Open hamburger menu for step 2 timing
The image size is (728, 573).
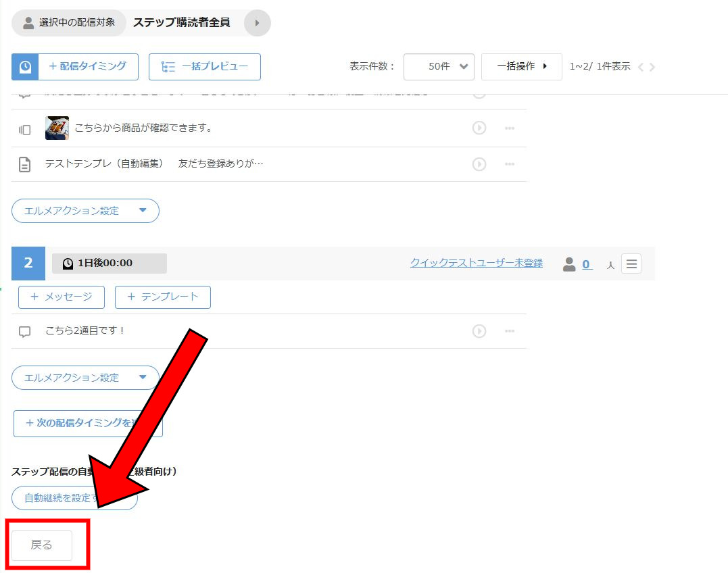631,264
